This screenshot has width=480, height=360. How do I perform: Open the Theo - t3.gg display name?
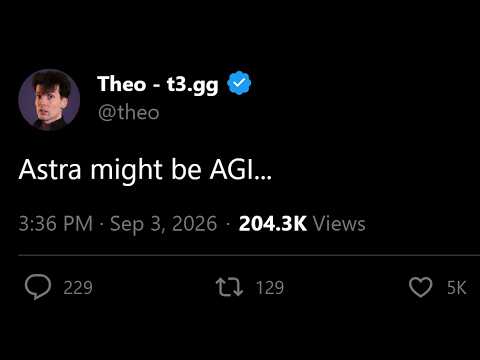click(x=158, y=84)
